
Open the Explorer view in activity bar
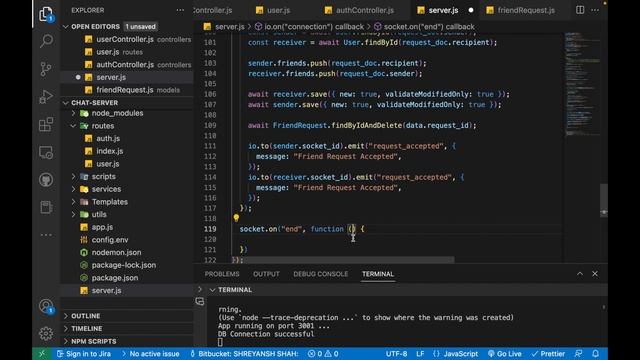pos(46,14)
